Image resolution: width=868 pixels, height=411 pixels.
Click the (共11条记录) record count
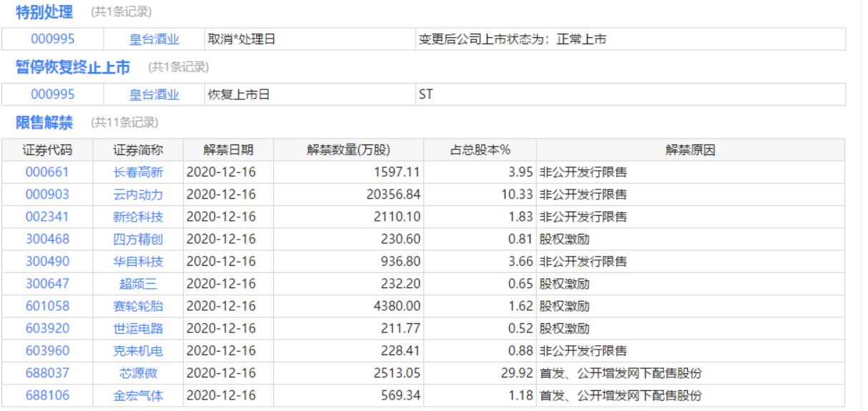124,122
